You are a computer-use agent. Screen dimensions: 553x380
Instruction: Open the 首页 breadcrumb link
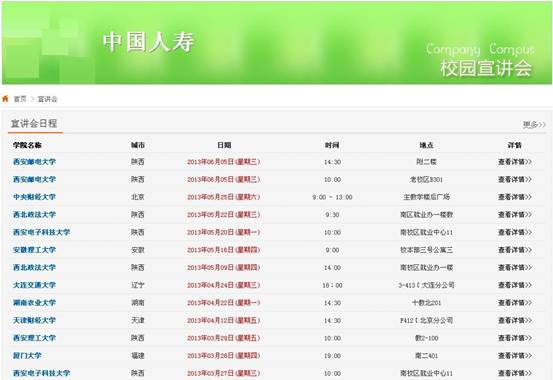coord(20,99)
